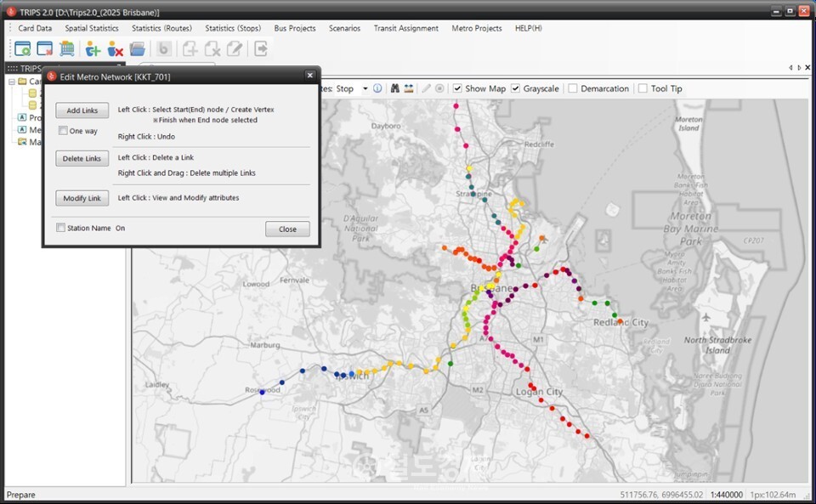The width and height of the screenshot is (816, 504).
Task: Click the Delete Links button
Action: tap(82, 159)
